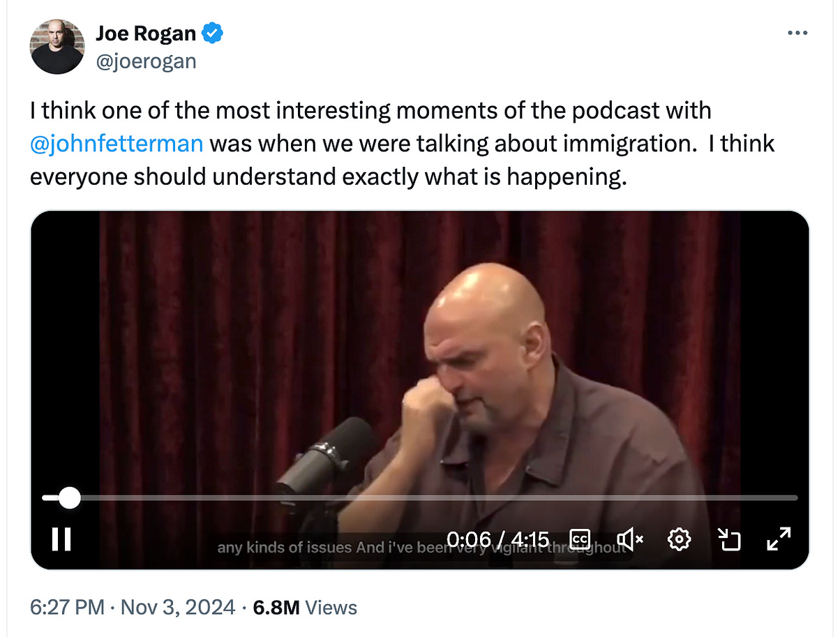Open the @joerogan handle link
Viewport: 840px width, 637px height.
146,61
